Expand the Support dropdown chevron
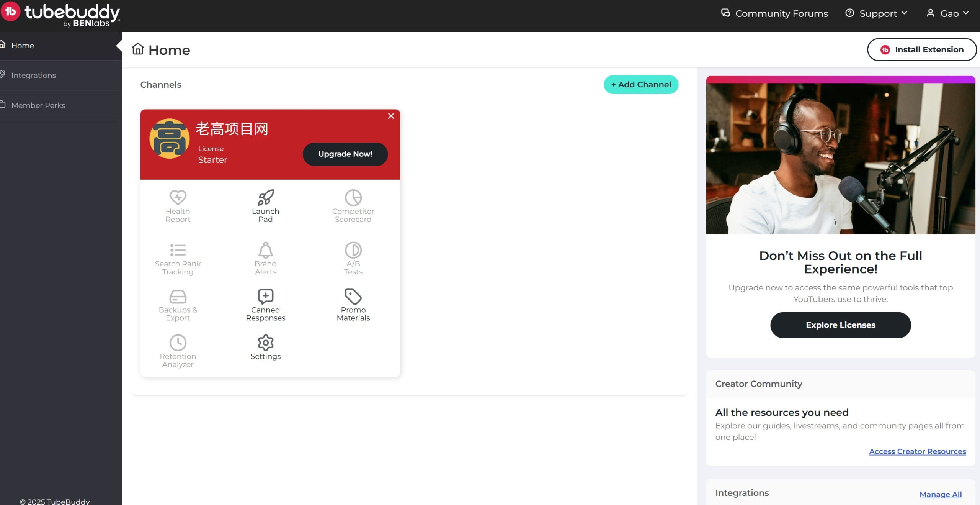The height and width of the screenshot is (505, 980). point(905,13)
